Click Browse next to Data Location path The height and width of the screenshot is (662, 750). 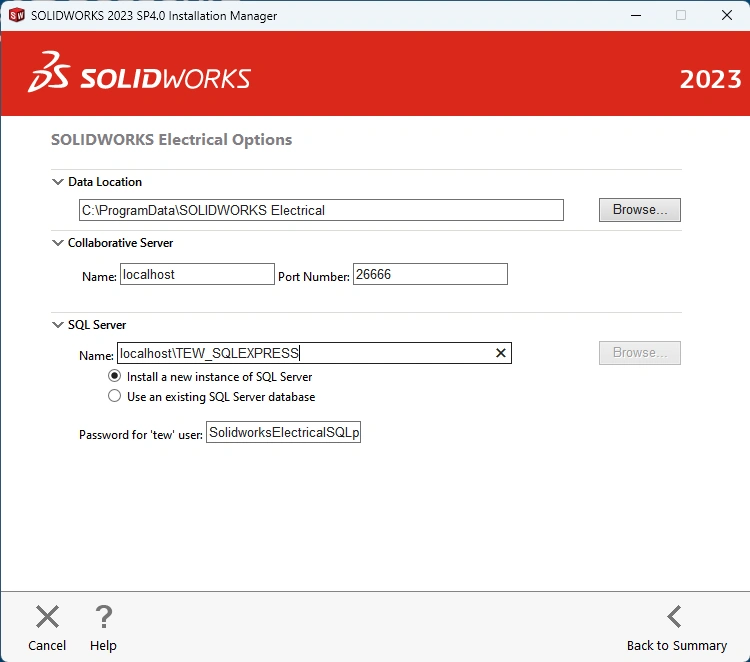click(640, 210)
